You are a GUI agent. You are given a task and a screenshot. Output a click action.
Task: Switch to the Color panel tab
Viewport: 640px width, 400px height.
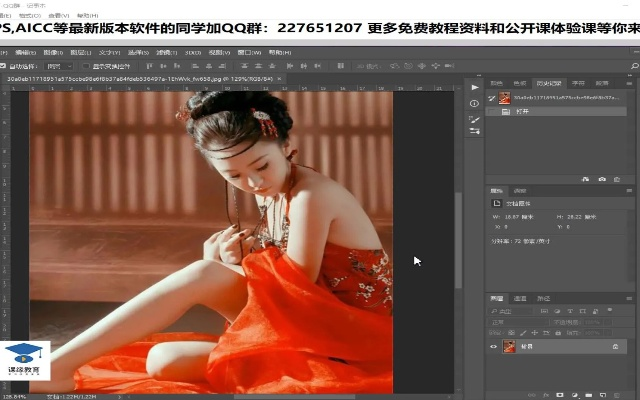pyautogui.click(x=497, y=83)
